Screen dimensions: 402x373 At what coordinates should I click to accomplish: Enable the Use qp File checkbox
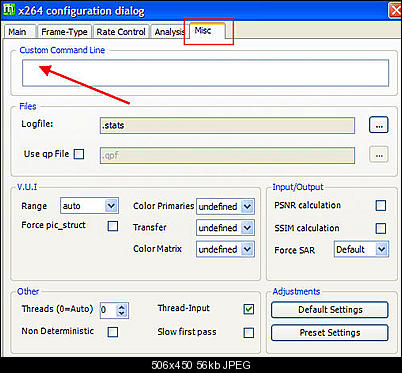tap(79, 154)
